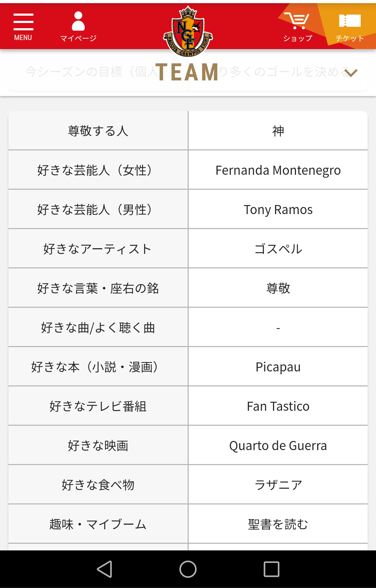Expand the collapsed row chevron arrow
The image size is (376, 588).
(351, 73)
